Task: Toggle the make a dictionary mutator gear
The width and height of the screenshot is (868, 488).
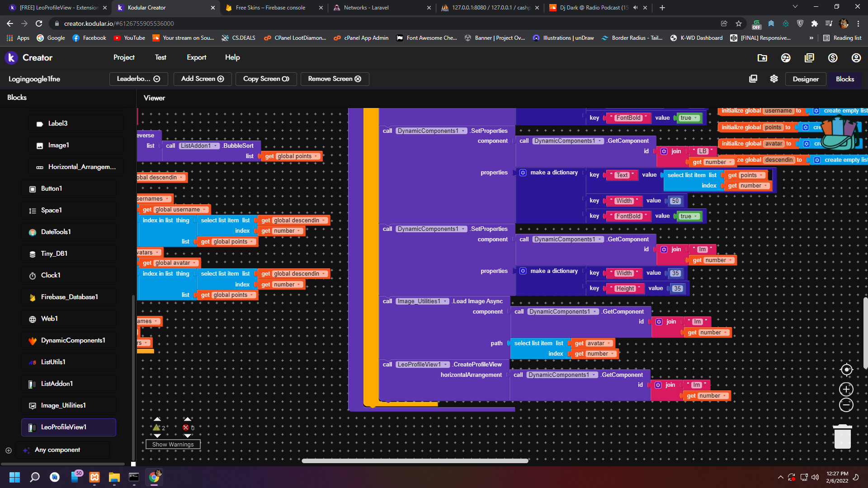Action: coord(523,173)
